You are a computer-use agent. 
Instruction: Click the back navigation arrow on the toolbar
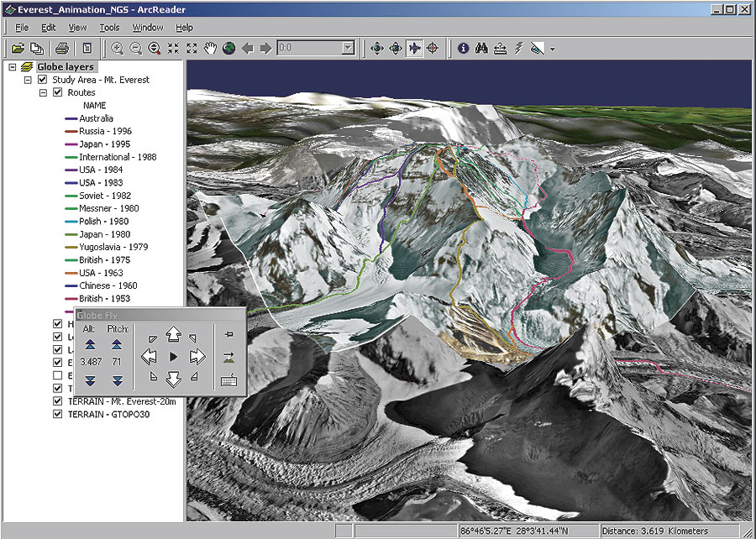248,48
